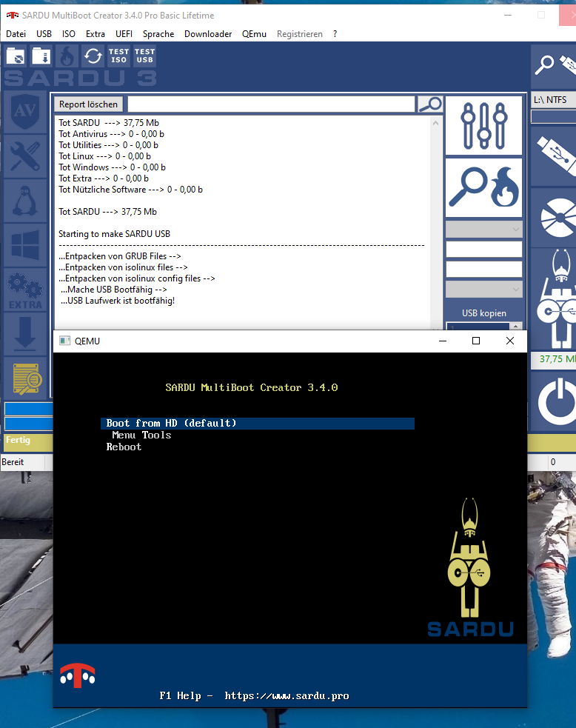Open the EXTRA gears category
Viewport: 576px width, 728px height.
click(x=25, y=290)
